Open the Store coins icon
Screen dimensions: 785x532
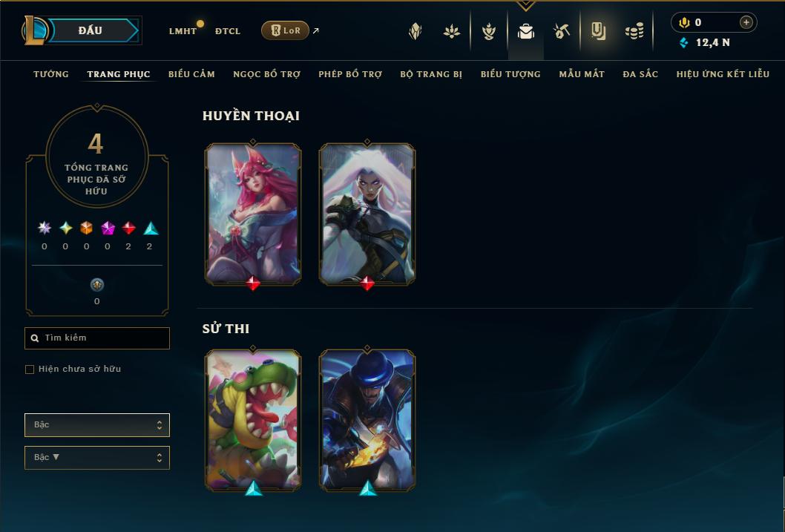tap(634, 32)
